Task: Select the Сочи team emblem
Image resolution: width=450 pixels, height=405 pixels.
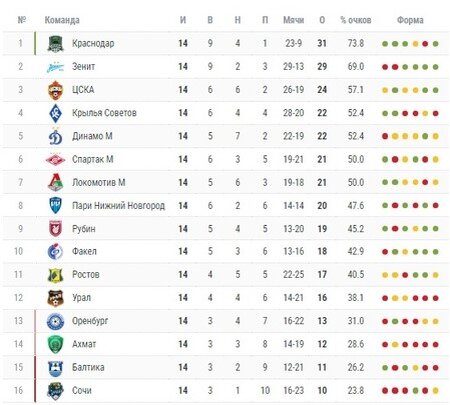Action: (x=55, y=391)
